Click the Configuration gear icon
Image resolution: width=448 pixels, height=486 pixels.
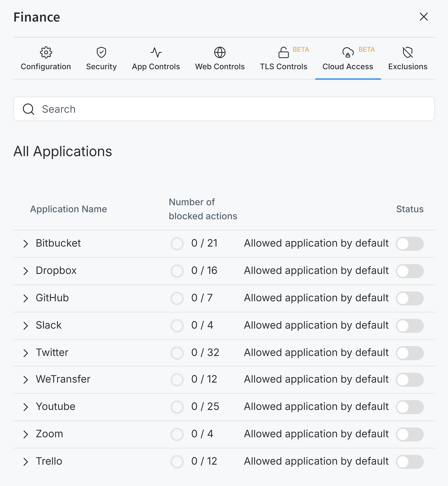[46, 52]
